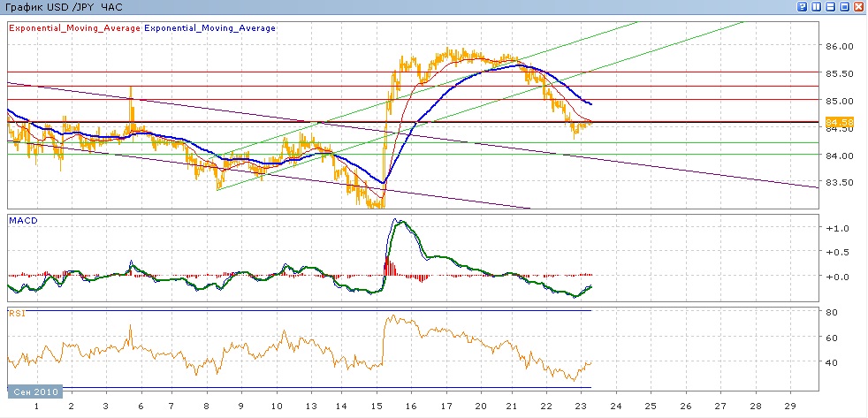The height and width of the screenshot is (418, 868).
Task: Close the USD/JPY chart window
Action: point(858,7)
